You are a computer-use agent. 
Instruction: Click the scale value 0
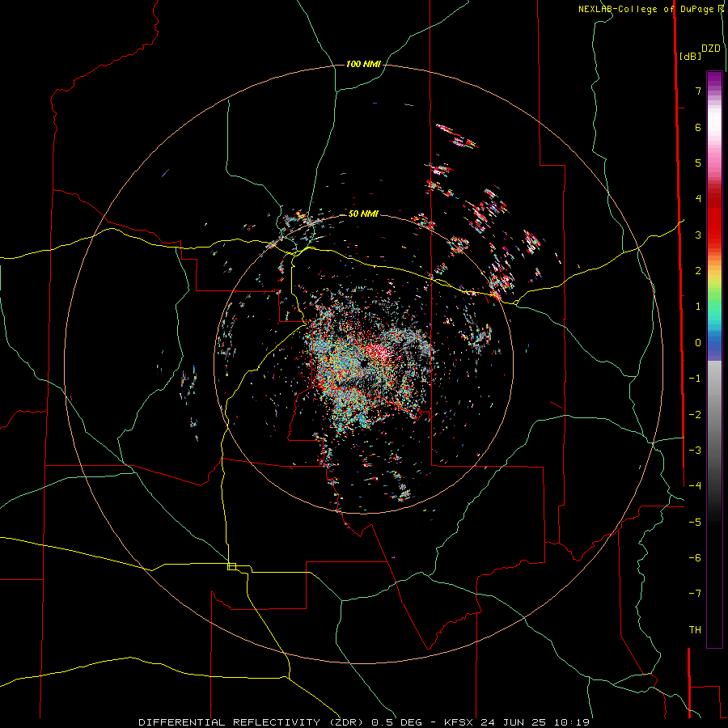[698, 343]
